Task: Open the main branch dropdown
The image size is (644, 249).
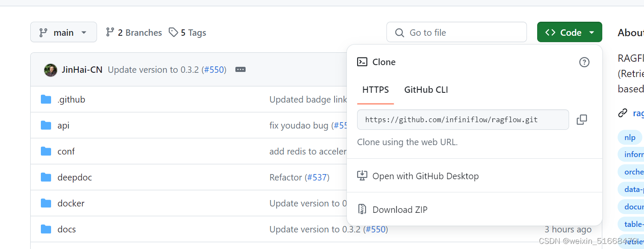Action: coord(63,32)
